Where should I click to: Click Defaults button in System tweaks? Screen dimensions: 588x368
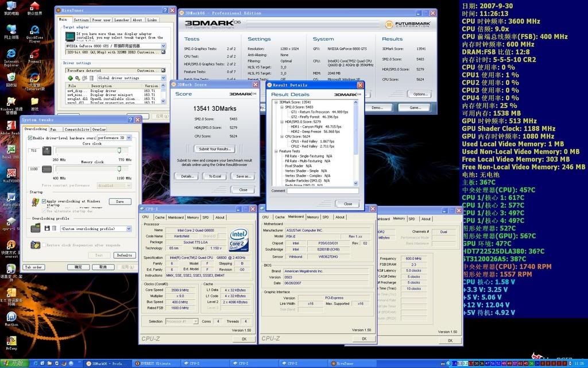click(125, 255)
